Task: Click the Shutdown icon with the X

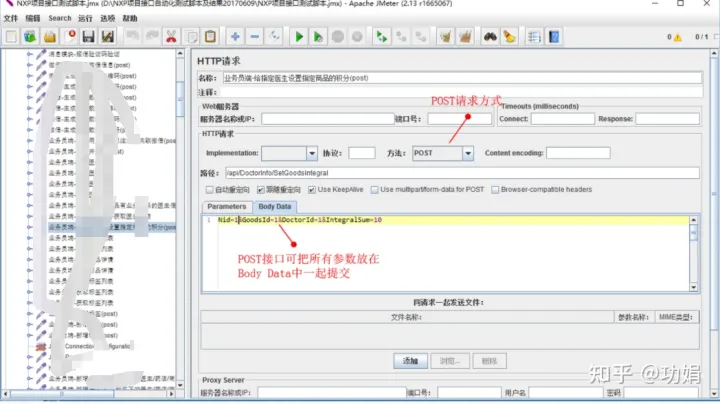Action: click(357, 37)
